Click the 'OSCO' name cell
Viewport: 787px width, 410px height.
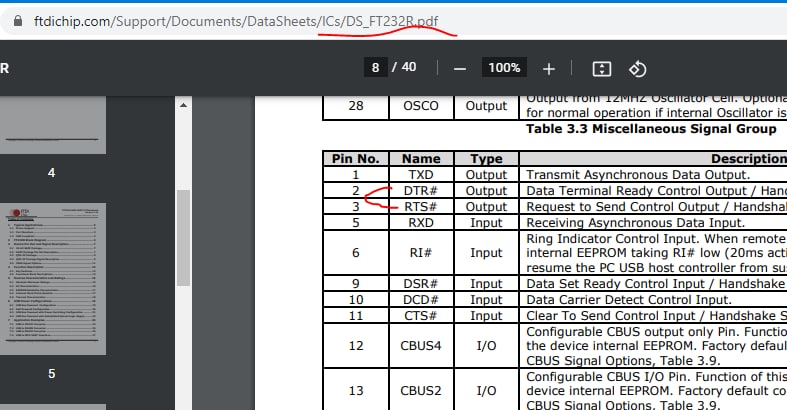coord(421,106)
